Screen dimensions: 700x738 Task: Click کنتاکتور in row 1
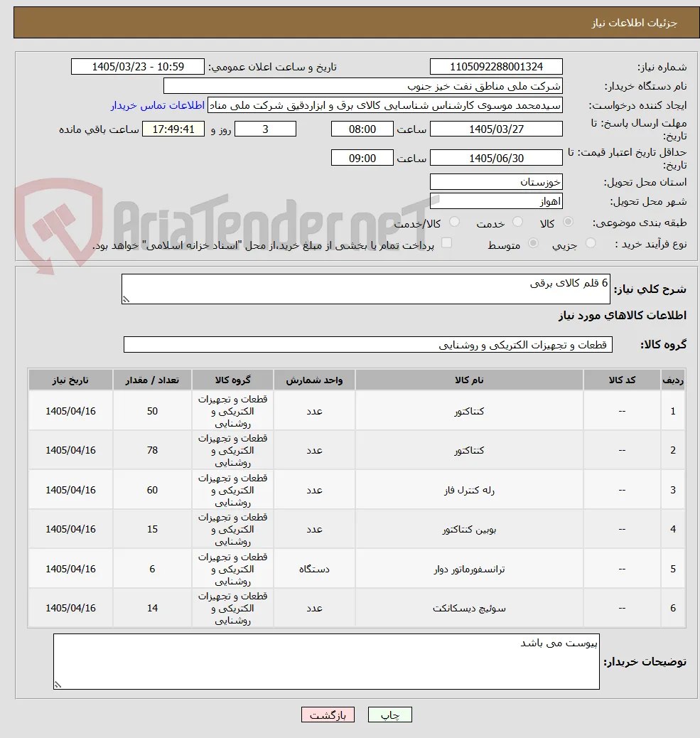coord(469,412)
